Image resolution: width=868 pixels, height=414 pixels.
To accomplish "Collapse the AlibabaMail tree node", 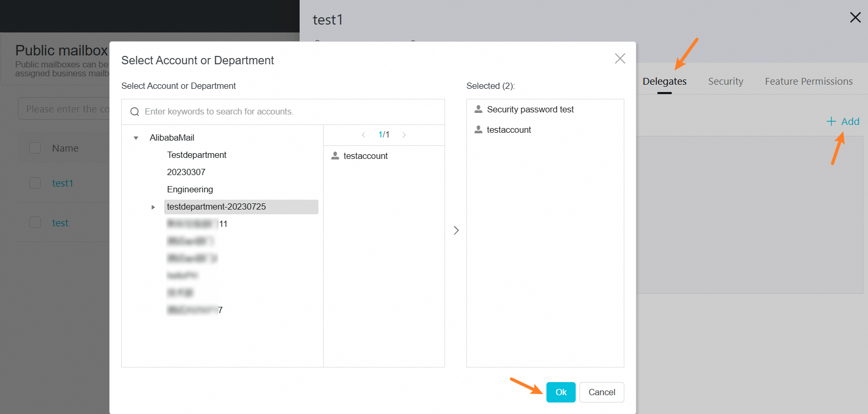I will point(136,138).
